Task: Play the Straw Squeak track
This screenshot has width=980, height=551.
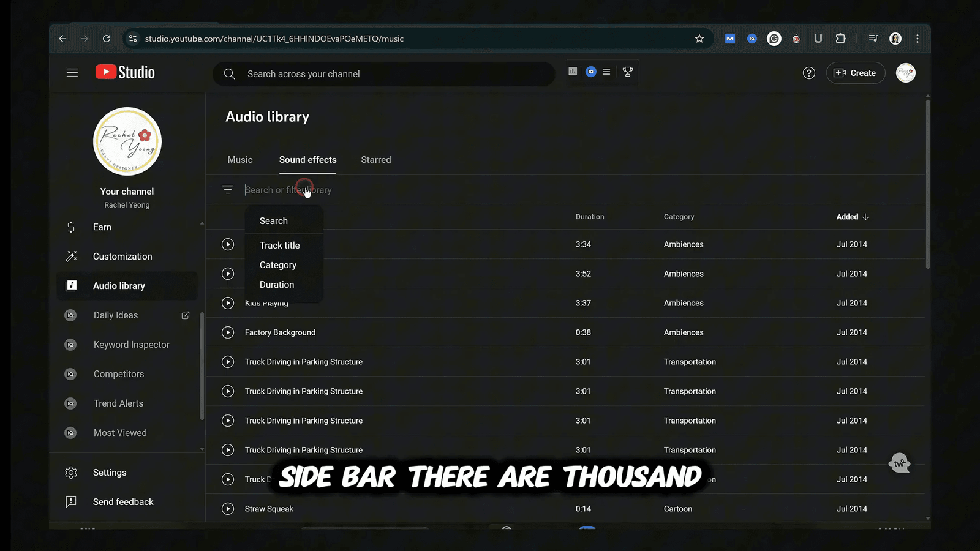Action: coord(227,508)
